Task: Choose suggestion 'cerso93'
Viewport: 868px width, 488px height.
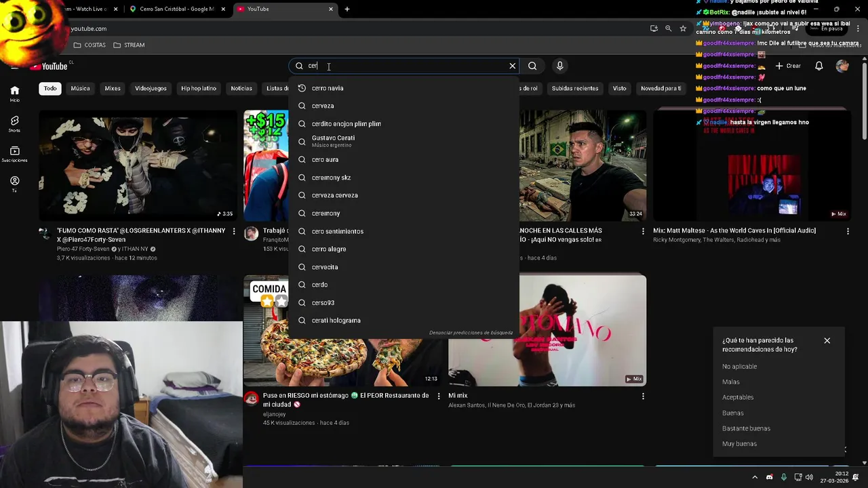Action: point(403,302)
